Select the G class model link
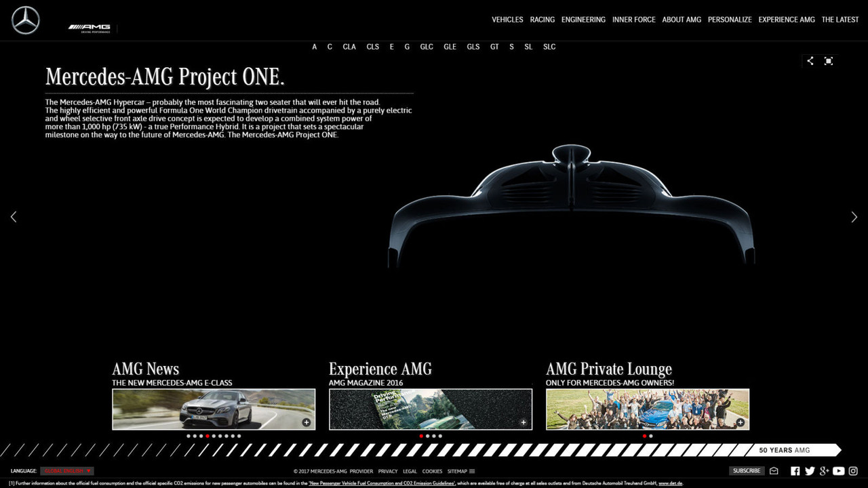The height and width of the screenshot is (488, 868). click(407, 47)
